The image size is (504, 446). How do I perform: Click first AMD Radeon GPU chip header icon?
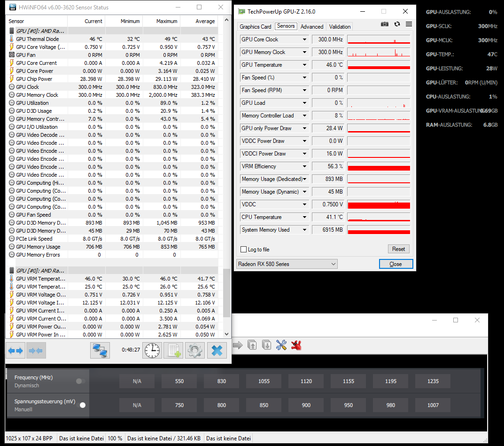tap(12, 31)
